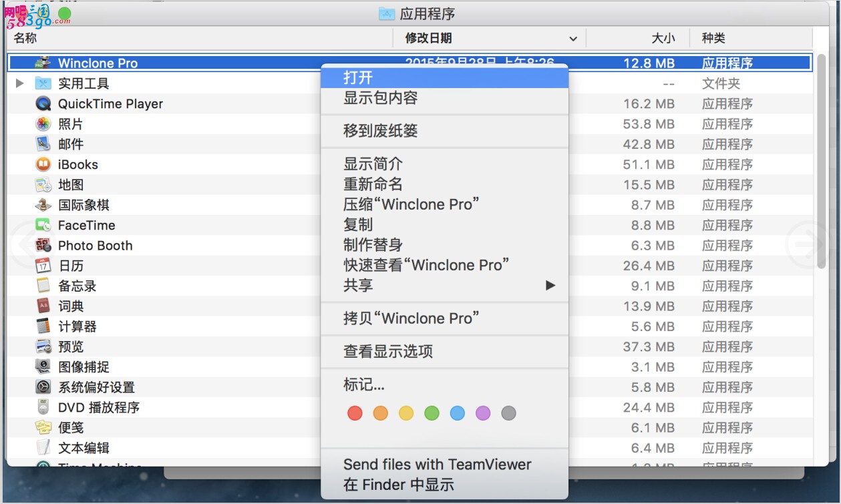Screen dimensions: 841x504
Task: Click the green zoom window button
Action: [65, 13]
